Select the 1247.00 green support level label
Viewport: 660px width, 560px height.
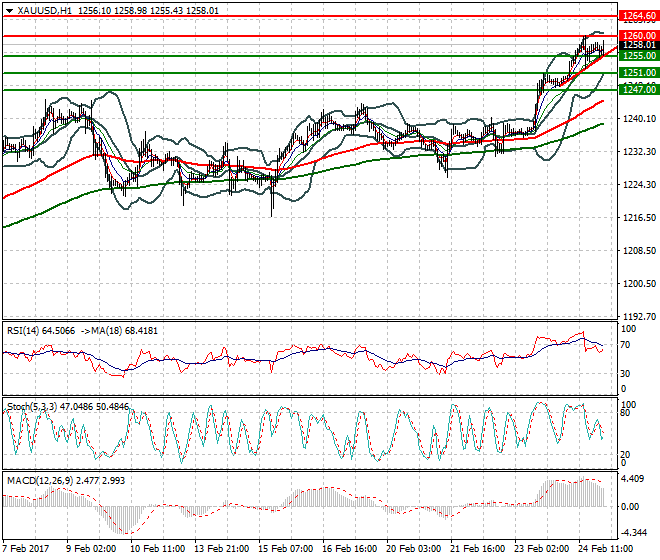639,90
